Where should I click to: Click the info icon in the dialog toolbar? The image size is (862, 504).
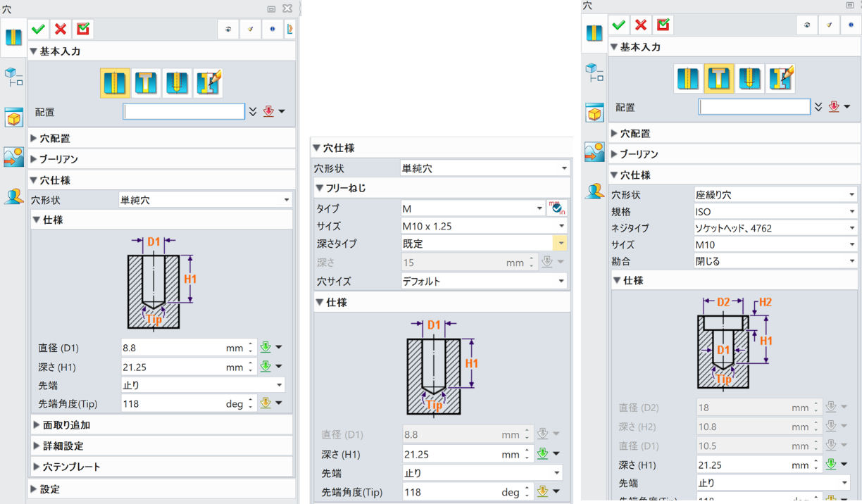click(x=272, y=29)
